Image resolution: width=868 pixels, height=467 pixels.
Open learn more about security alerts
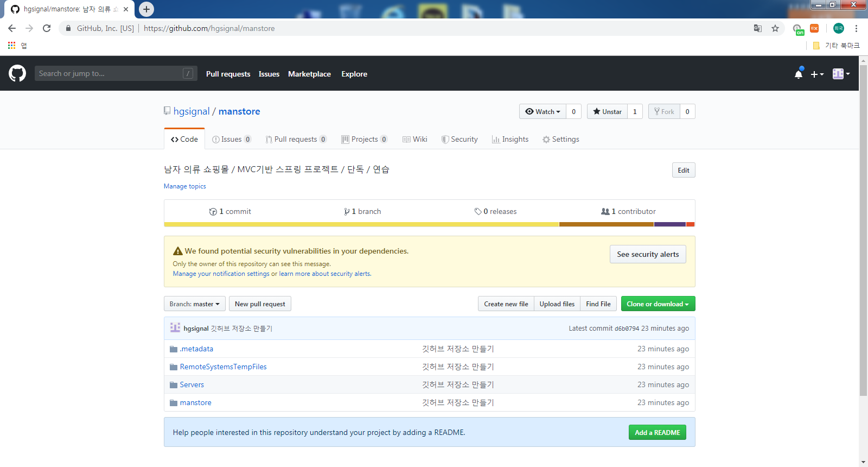pyautogui.click(x=324, y=274)
